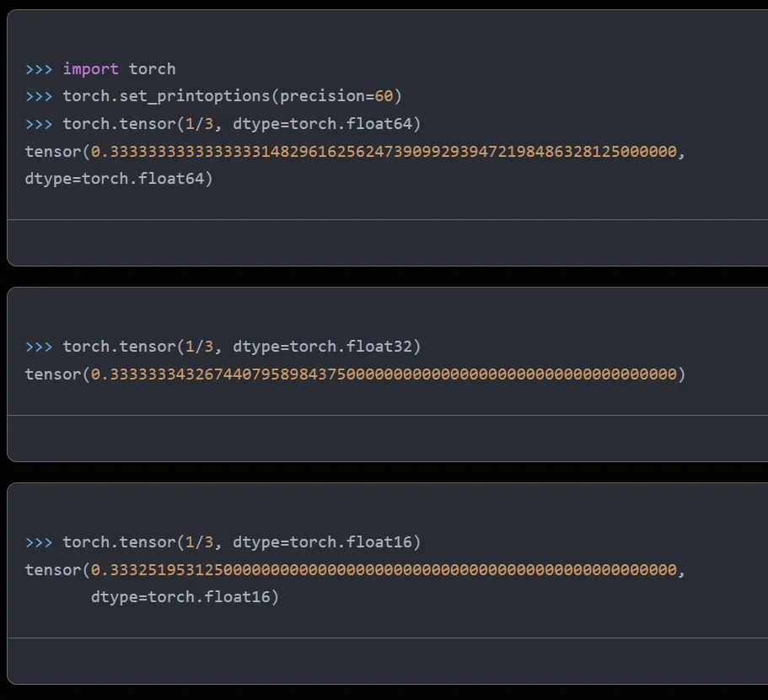The height and width of the screenshot is (700, 768).
Task: Click the float64 tensor output value 0.3333333333333333148…
Action: [x=384, y=151]
